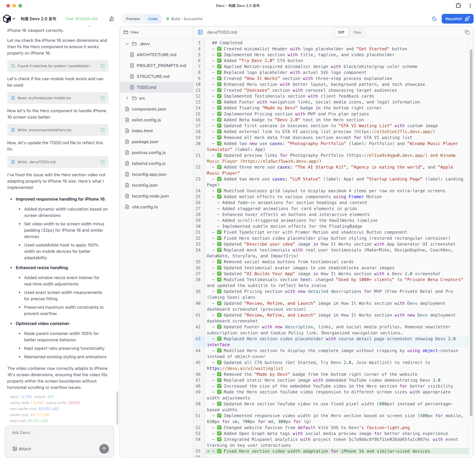This screenshot has width=476, height=460.
Task: Open tsconfig.json file
Action: click(156, 185)
